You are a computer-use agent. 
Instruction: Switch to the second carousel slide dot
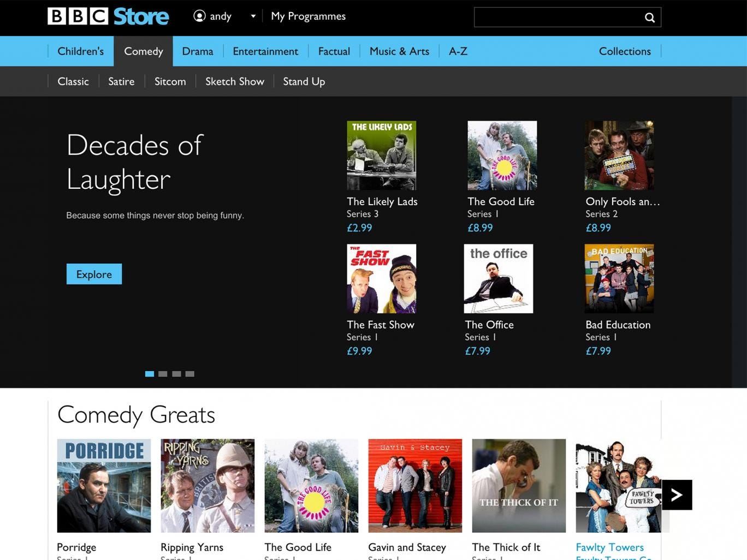[x=163, y=374]
